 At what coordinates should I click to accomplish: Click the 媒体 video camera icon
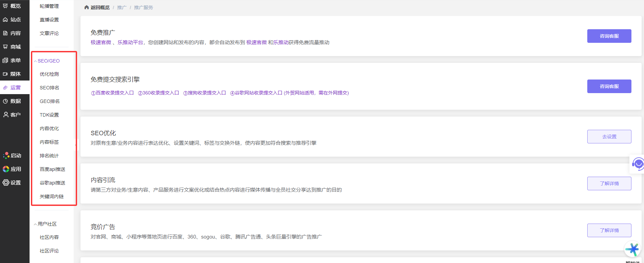tap(5, 74)
